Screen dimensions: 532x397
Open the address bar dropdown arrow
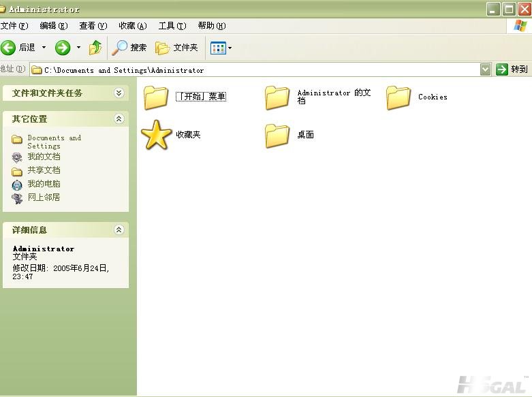click(x=485, y=69)
